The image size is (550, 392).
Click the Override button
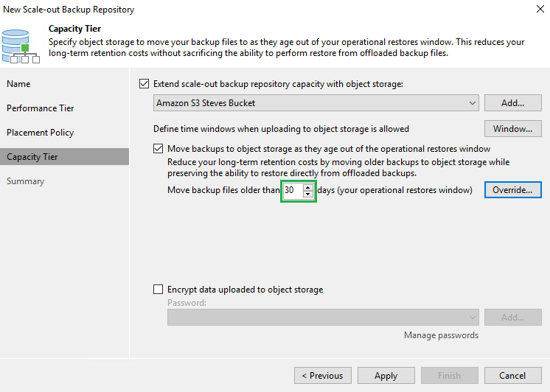coord(512,190)
